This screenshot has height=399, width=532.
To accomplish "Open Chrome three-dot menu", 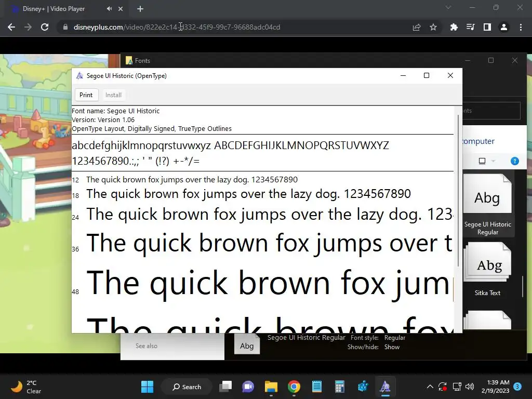I will coord(521,27).
